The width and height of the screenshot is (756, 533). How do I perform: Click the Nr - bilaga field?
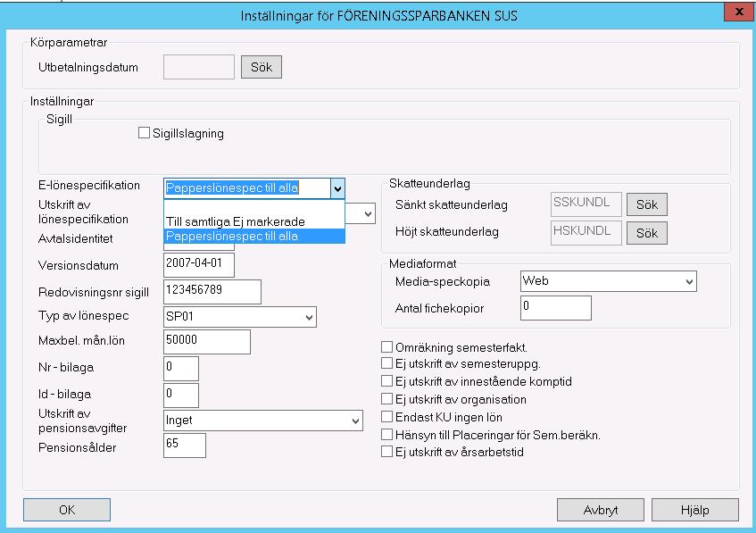[181, 369]
